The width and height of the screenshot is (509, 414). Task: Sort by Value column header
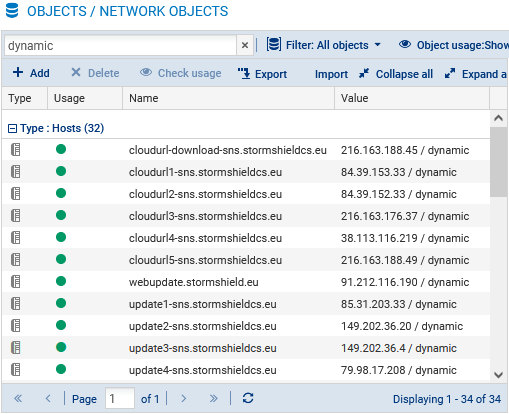tap(412, 98)
